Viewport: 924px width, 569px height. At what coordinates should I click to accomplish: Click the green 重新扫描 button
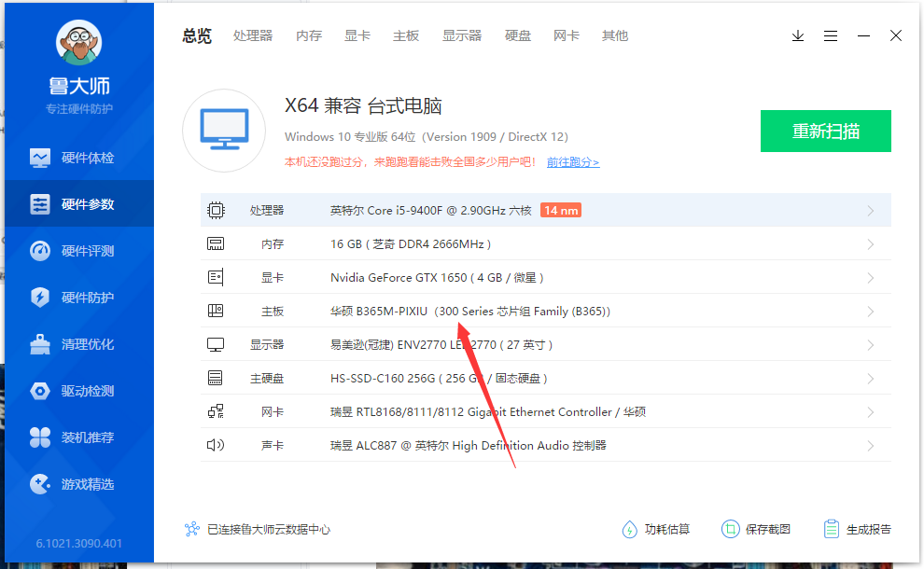pos(826,131)
